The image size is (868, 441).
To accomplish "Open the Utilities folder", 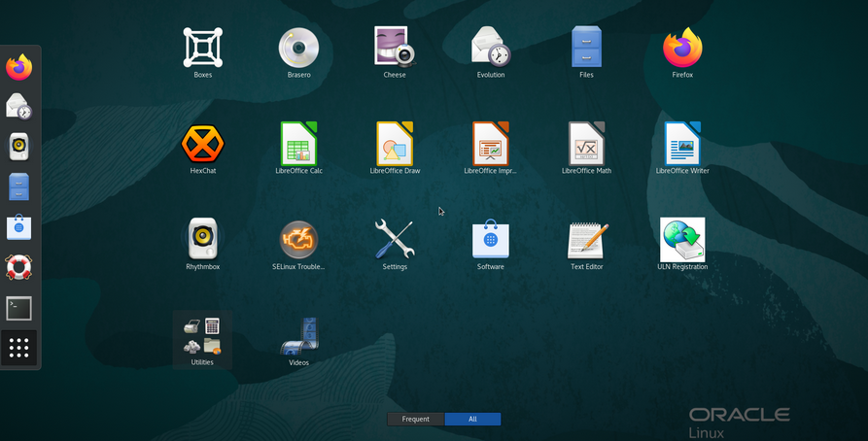I will (202, 340).
